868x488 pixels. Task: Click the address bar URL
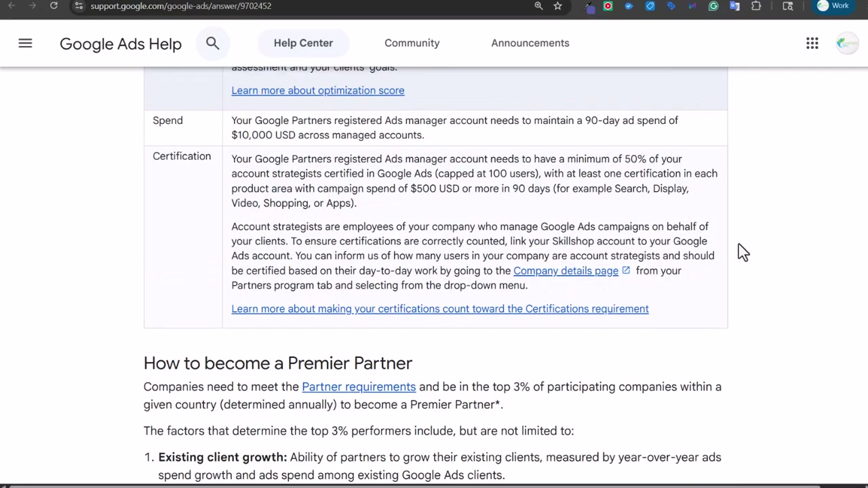[180, 5]
